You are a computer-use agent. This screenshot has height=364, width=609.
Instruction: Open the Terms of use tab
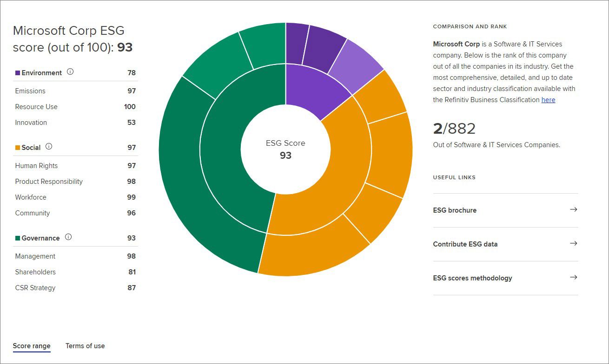(85, 346)
